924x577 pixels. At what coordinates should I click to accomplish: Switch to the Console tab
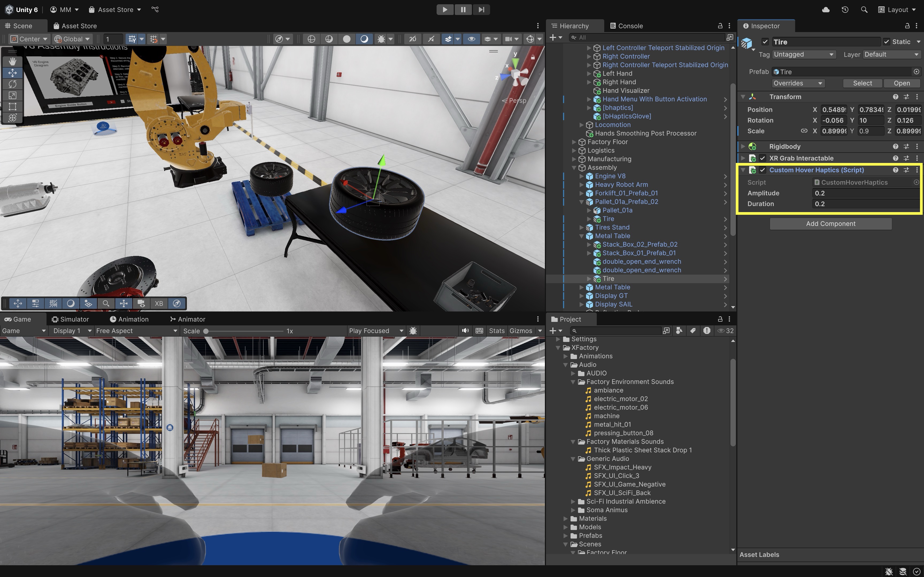[626, 26]
